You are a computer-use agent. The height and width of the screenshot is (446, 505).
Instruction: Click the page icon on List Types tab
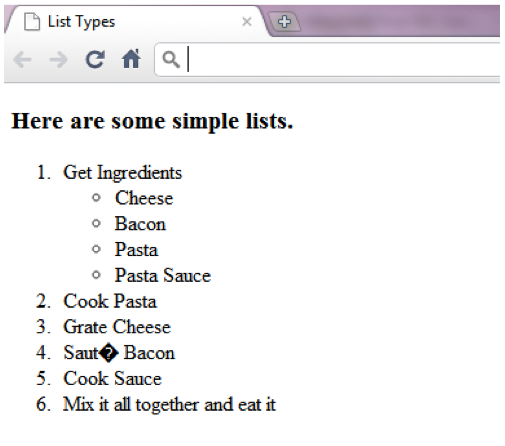[32, 22]
